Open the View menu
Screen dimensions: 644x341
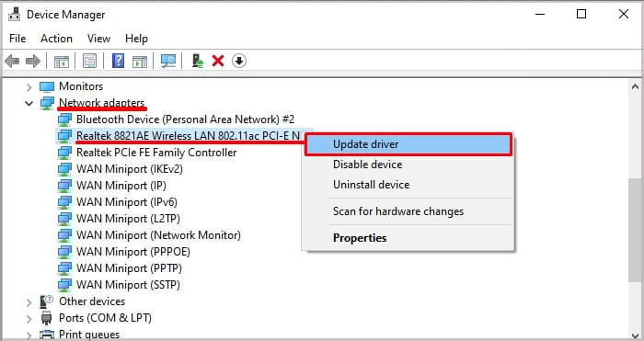[x=98, y=39]
